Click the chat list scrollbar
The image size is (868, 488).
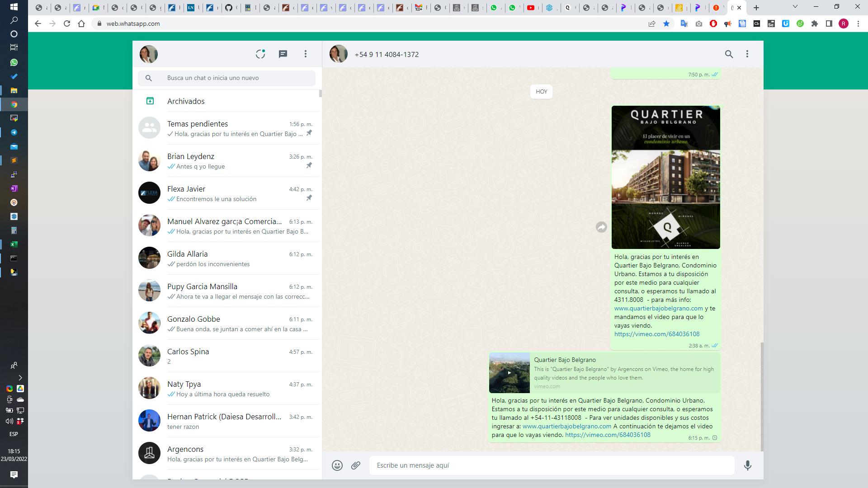[321, 94]
